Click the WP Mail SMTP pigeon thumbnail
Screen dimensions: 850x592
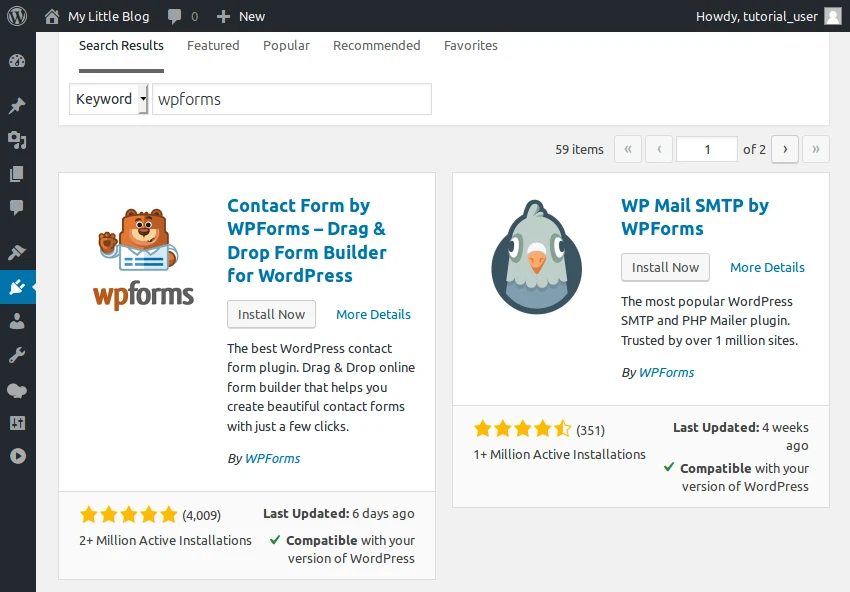537,256
